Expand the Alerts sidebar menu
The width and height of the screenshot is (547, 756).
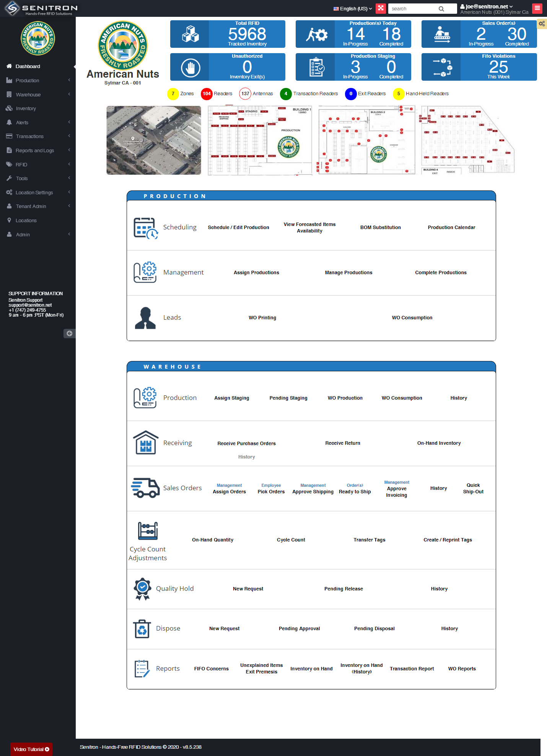point(38,122)
